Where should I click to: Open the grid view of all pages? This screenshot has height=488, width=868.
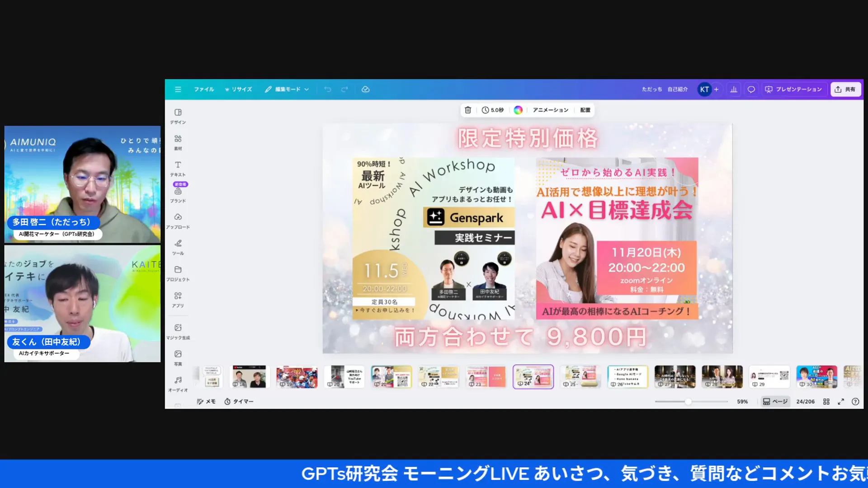(x=826, y=401)
